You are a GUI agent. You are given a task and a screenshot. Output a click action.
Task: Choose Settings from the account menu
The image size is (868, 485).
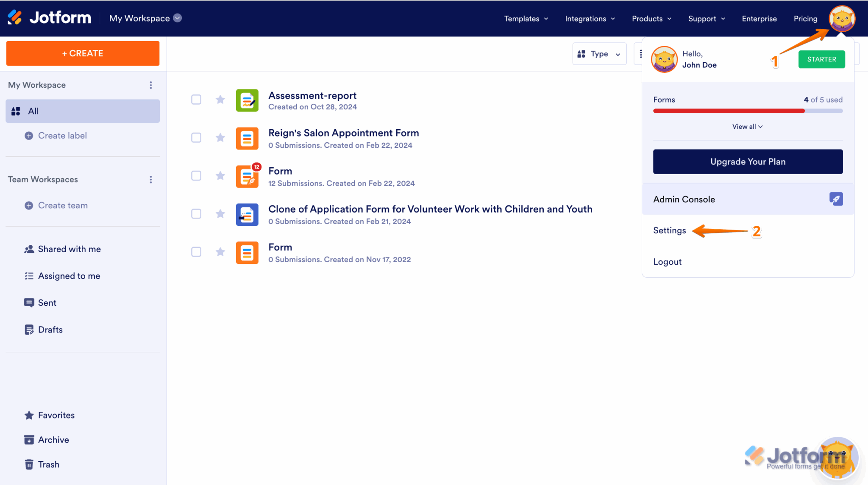(x=669, y=230)
